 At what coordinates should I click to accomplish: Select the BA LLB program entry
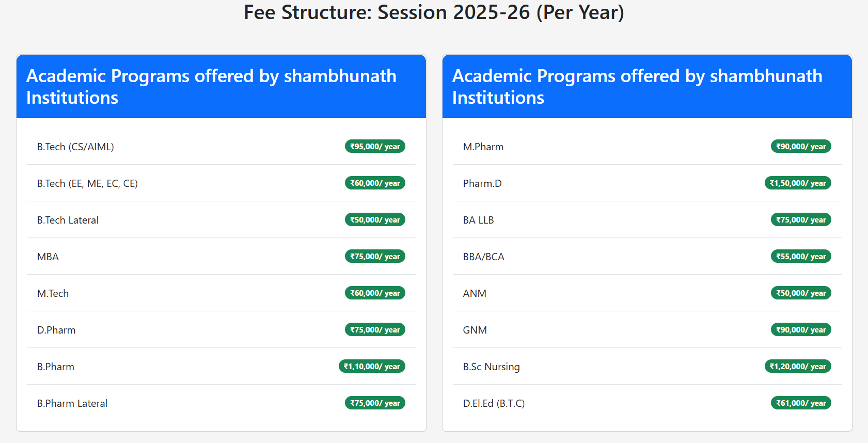(479, 220)
